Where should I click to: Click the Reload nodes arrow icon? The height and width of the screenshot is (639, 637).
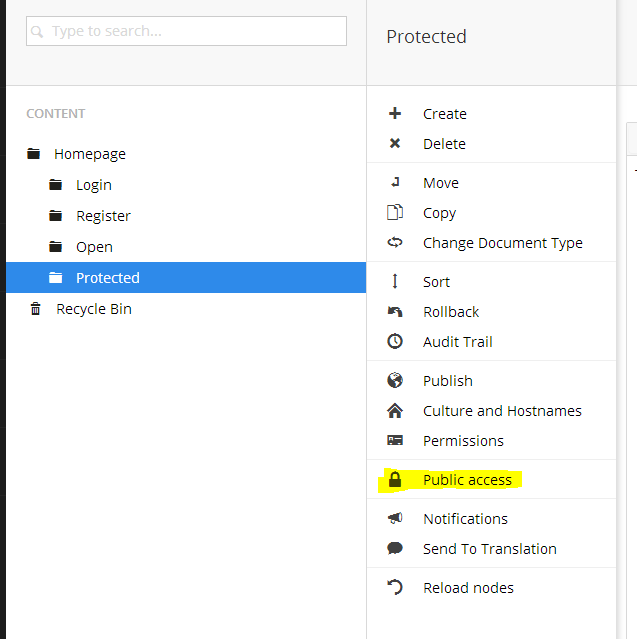(x=395, y=587)
